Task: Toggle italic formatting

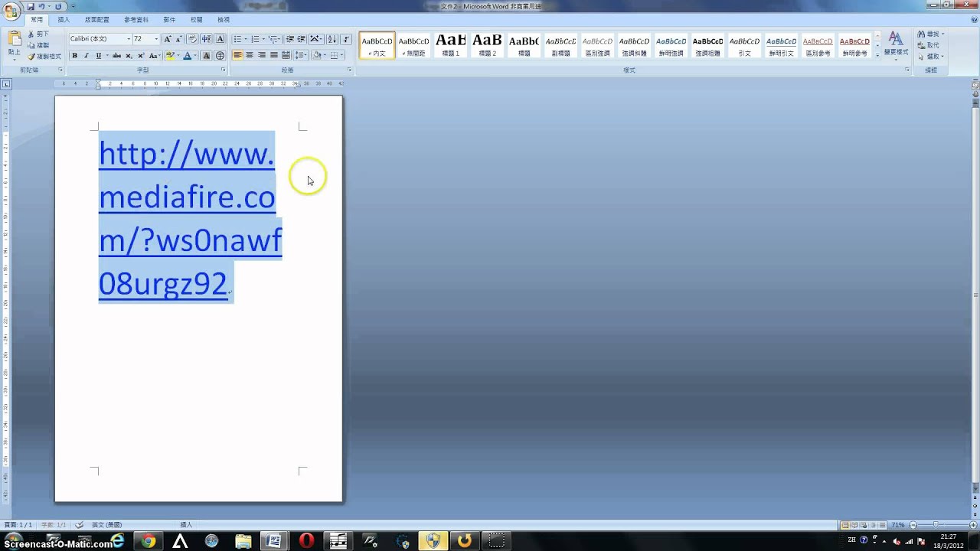Action: (87, 56)
